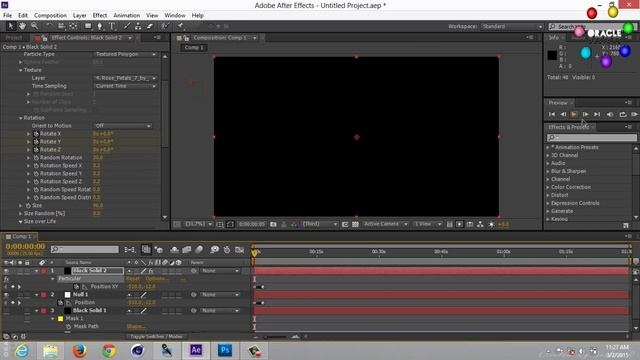This screenshot has height=360, width=640.
Task: Open the Layer menu
Action: click(80, 15)
